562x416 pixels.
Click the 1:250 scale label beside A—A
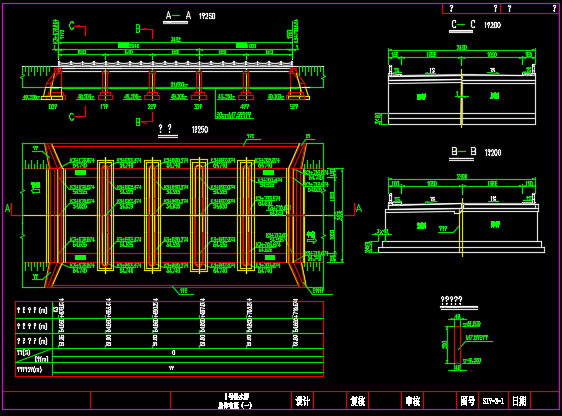click(207, 16)
